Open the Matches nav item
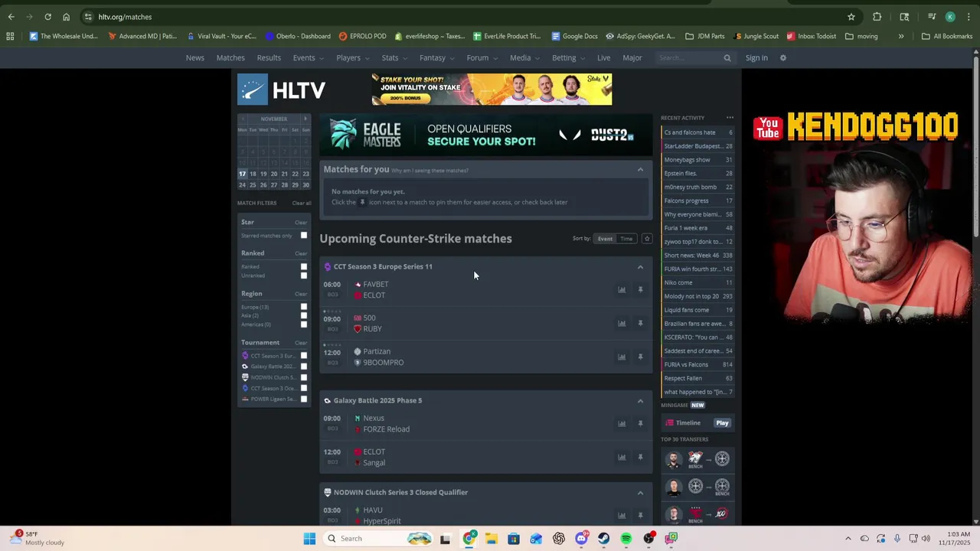Viewport: 980px width, 551px height. 230,58
